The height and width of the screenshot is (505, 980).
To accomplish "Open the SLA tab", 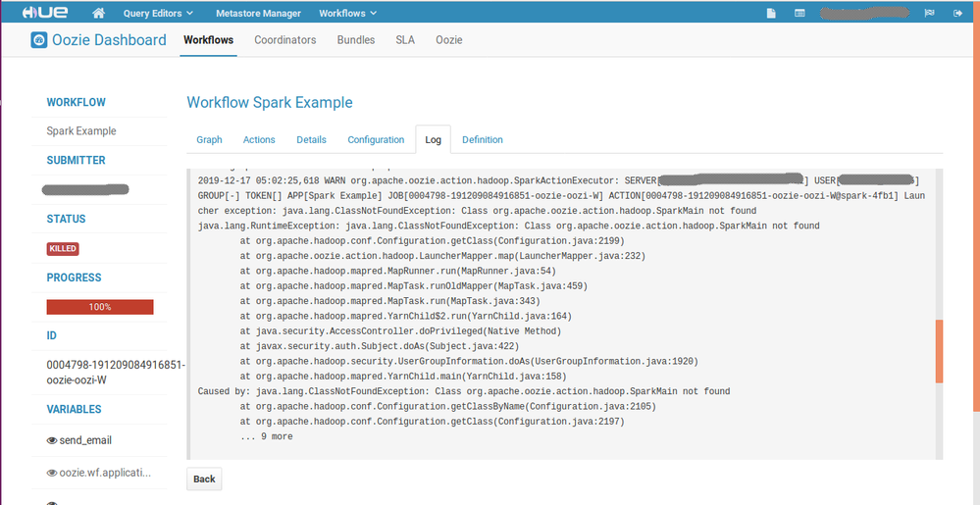I will point(405,40).
